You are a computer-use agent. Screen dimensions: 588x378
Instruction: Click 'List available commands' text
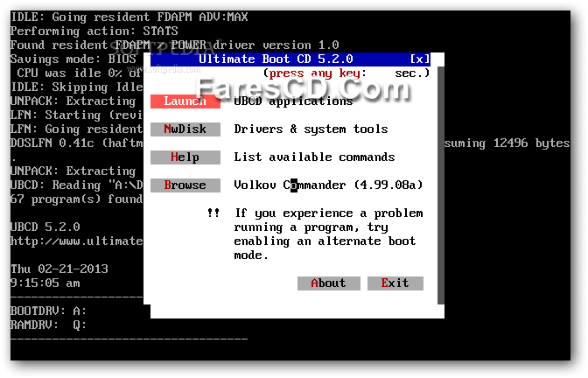click(314, 157)
